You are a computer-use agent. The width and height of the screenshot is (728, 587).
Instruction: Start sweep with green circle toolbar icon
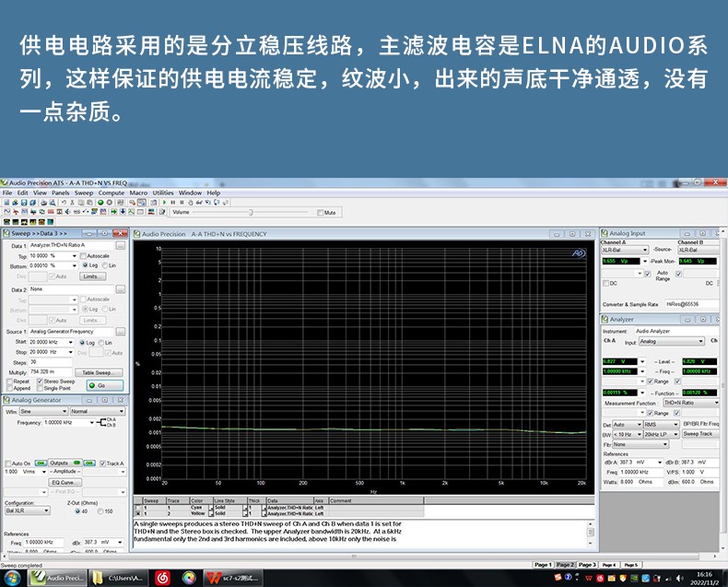(100, 203)
